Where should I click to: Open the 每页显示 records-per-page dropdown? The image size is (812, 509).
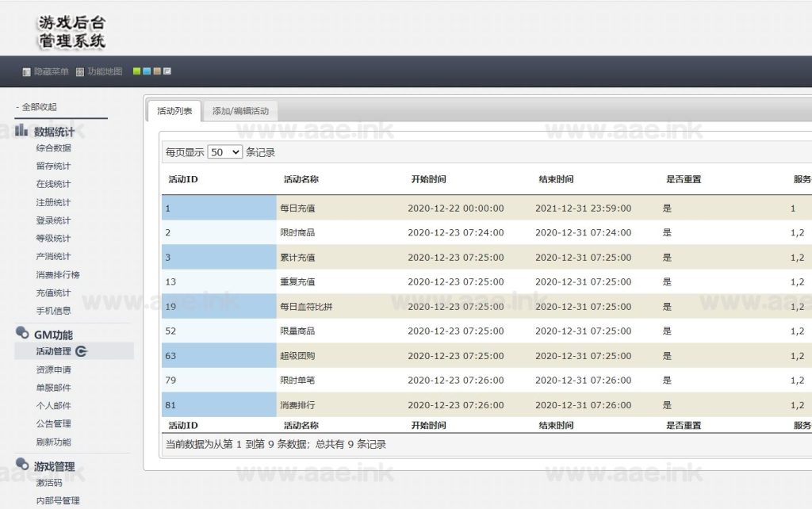click(x=224, y=152)
